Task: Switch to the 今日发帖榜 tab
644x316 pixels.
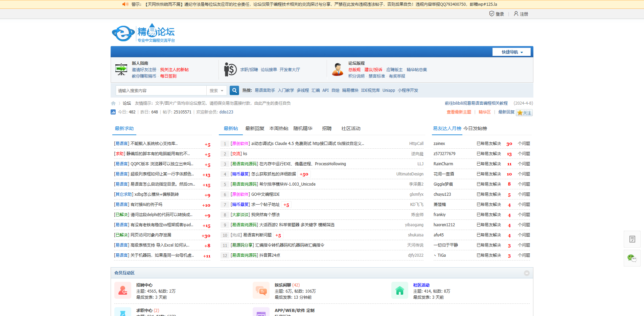Action: click(476, 128)
